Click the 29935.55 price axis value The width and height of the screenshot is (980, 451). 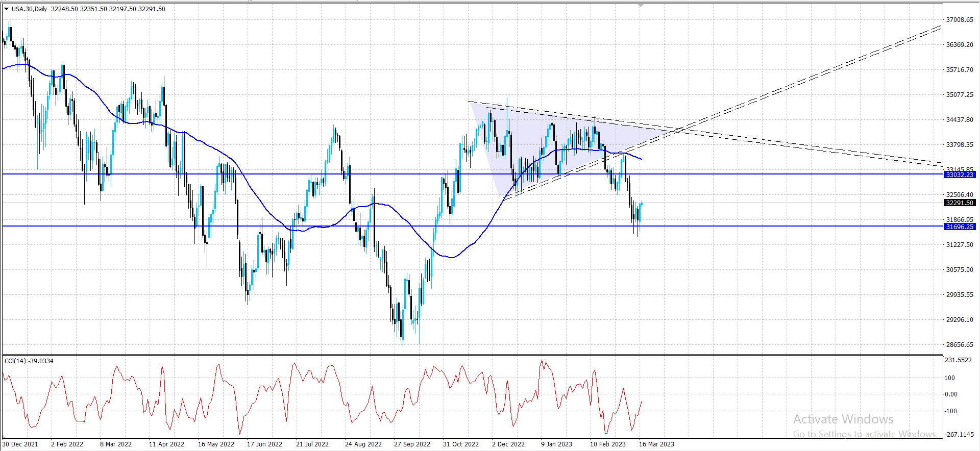(x=960, y=295)
